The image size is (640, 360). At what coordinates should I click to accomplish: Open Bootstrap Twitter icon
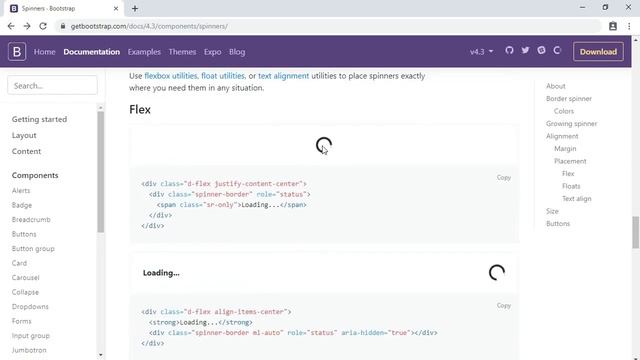[x=525, y=50]
